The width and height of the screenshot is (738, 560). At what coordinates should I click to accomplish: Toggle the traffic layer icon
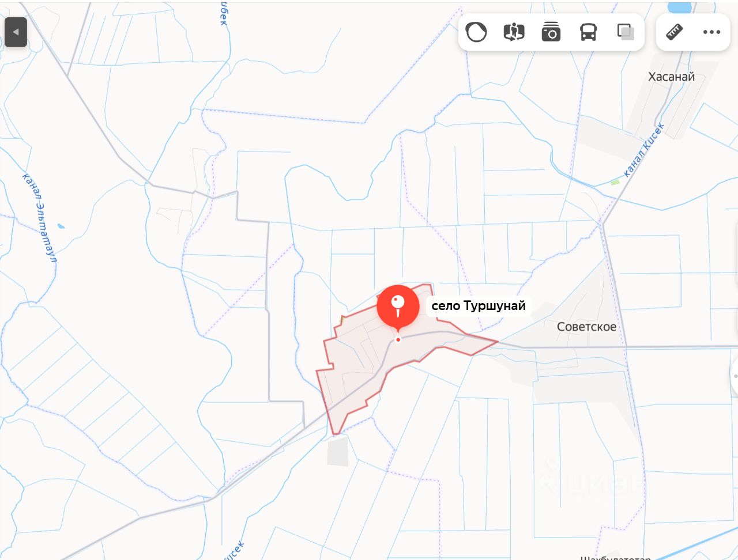point(476,32)
